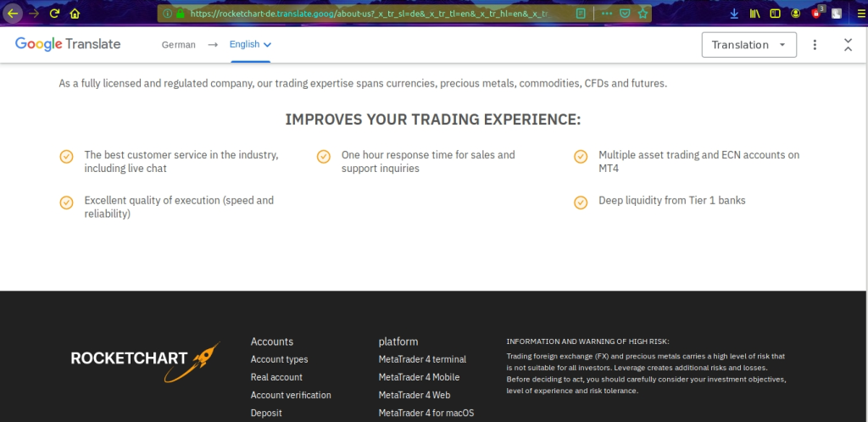The width and height of the screenshot is (868, 422).
Task: Click 'Excellent quality of execution' text
Action: (x=153, y=200)
